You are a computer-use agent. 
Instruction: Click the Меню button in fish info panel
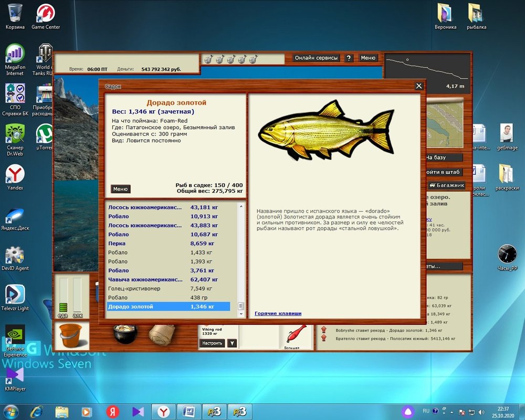pos(120,189)
